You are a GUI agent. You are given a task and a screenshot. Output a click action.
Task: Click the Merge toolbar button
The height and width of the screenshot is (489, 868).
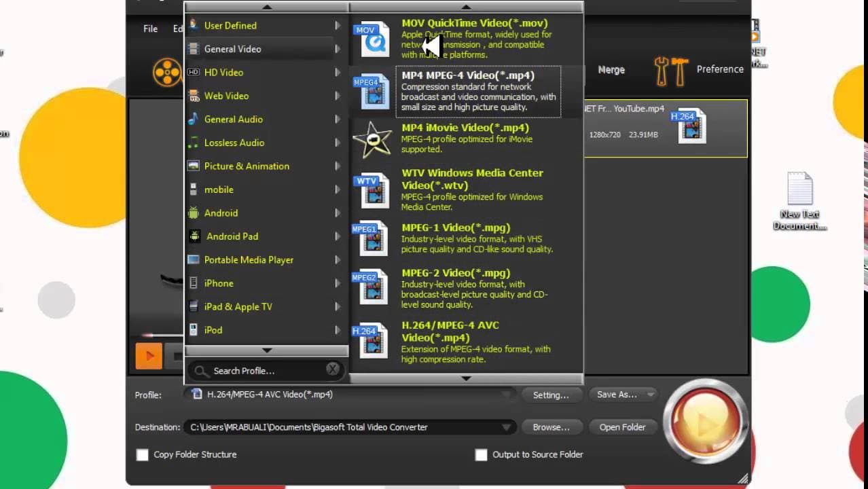611,70
